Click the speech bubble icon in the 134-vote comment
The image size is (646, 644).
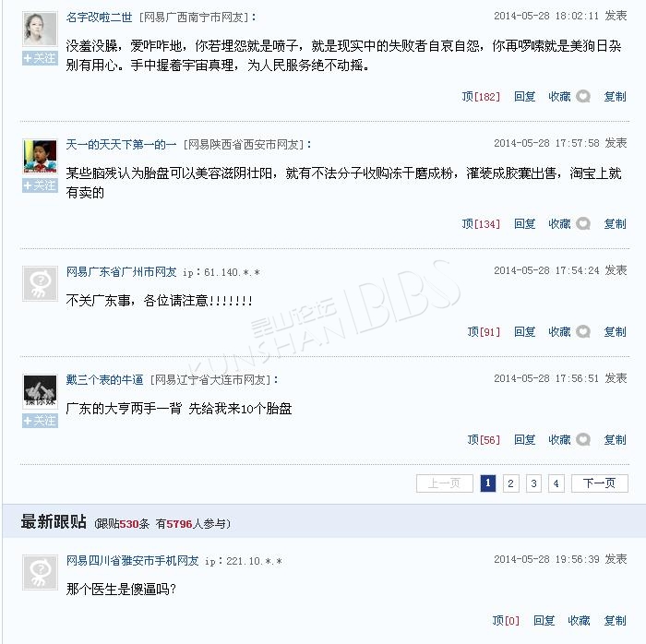pyautogui.click(x=583, y=223)
